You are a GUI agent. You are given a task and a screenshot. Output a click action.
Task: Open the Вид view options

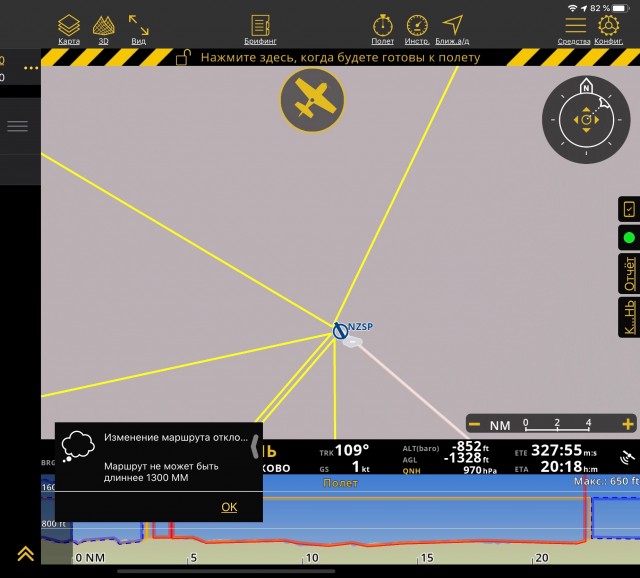pos(139,29)
